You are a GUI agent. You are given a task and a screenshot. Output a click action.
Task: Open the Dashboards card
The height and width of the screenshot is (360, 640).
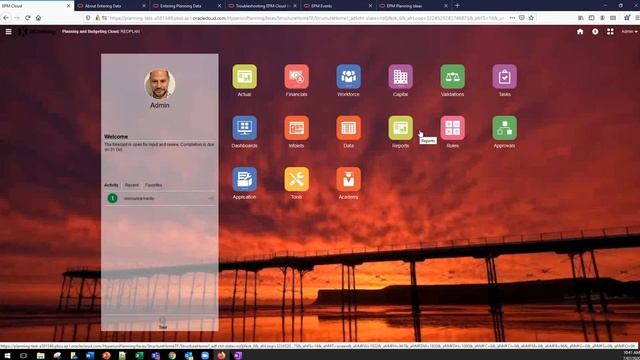[x=244, y=128]
